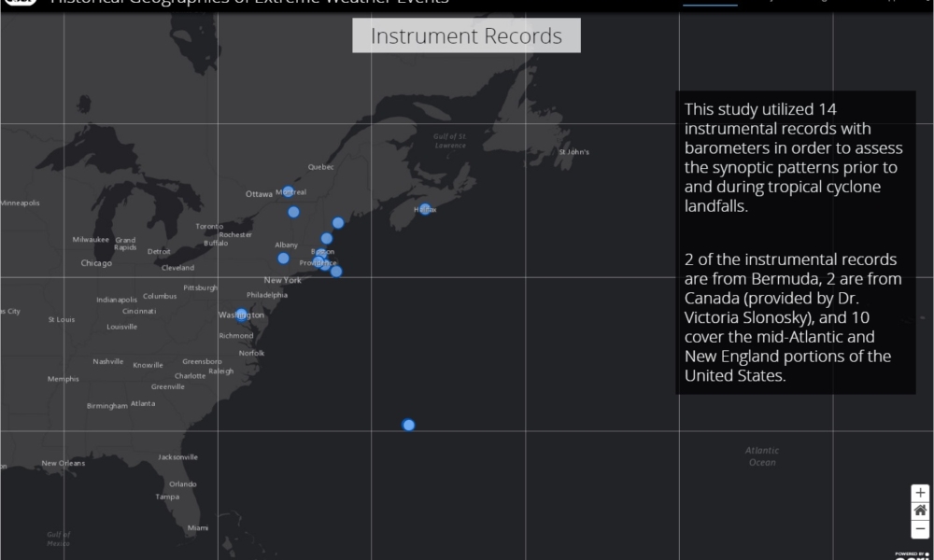Screen dimensions: 934x560
Task: Click the Cape Cod area marker
Action: coord(336,272)
